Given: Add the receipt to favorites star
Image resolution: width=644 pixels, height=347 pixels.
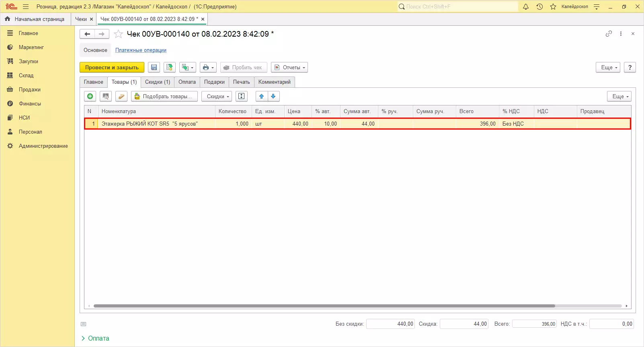Looking at the screenshot, I should point(118,34).
